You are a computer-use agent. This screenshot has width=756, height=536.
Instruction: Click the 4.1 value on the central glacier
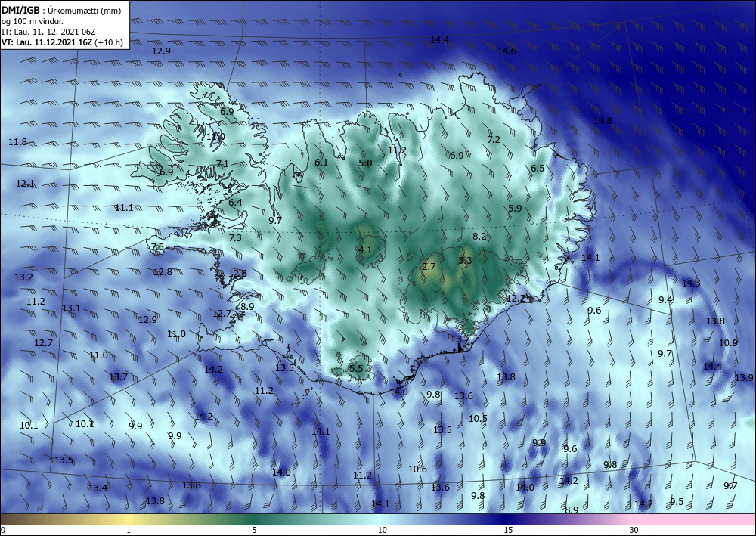(x=365, y=249)
